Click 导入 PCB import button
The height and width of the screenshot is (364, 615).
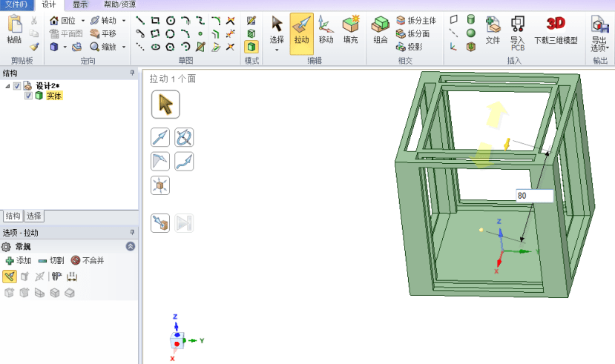point(517,33)
